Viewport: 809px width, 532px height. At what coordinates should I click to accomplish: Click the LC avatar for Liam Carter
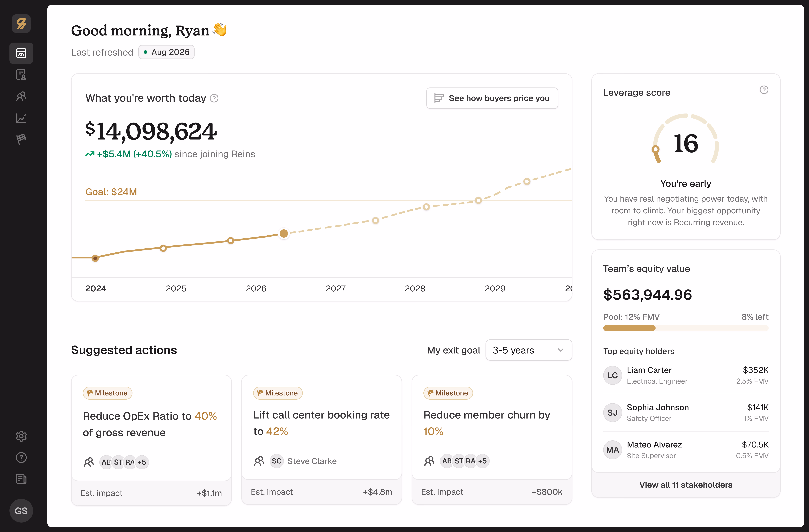click(613, 375)
